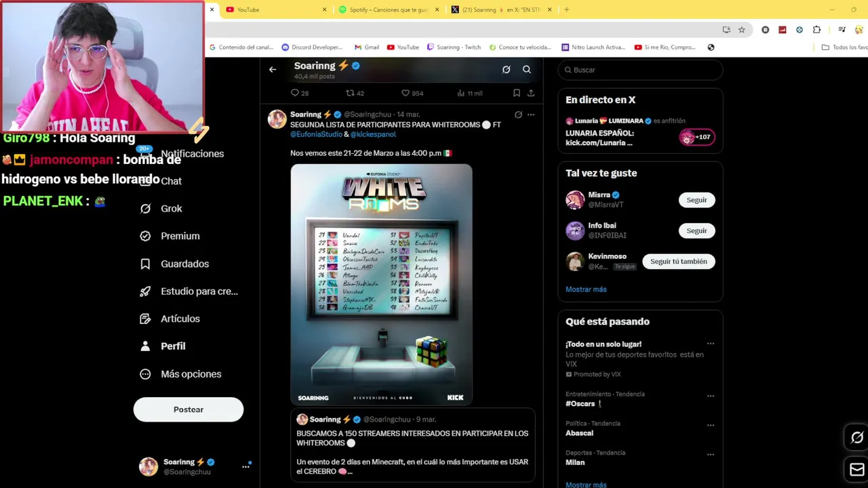Open account switcher dots next to Soarinng

[245, 466]
